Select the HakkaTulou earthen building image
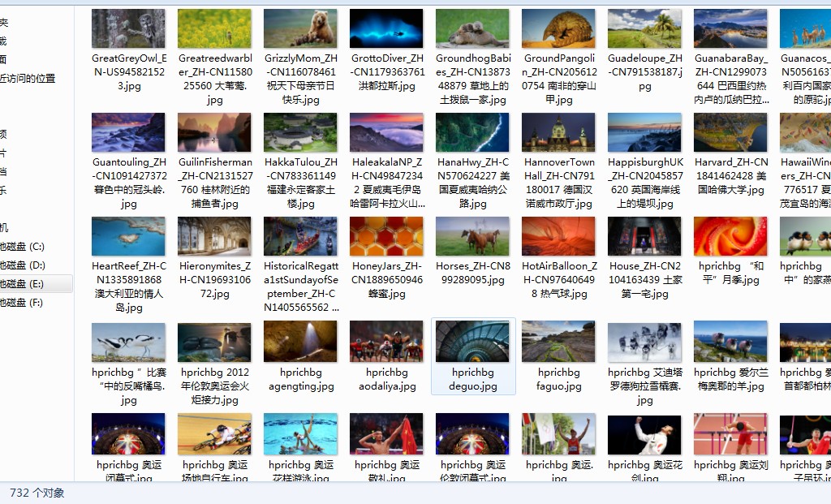The width and height of the screenshot is (831, 504). coord(300,132)
